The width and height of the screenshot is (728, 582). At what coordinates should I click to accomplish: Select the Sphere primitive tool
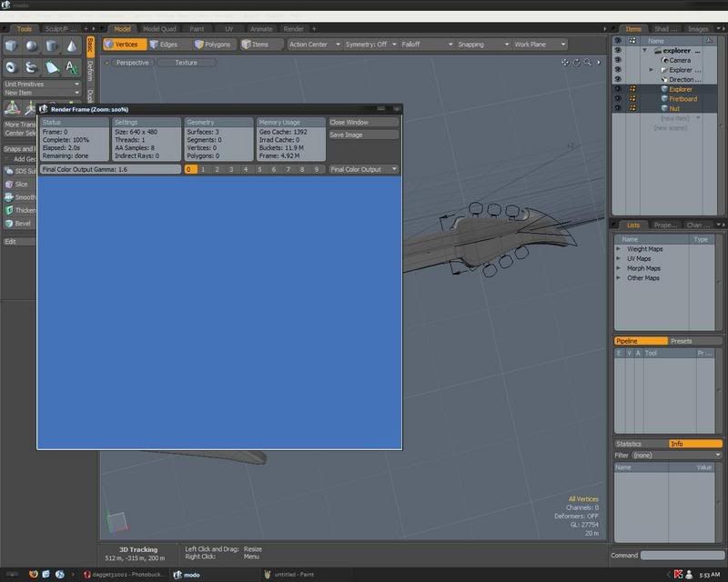point(32,46)
